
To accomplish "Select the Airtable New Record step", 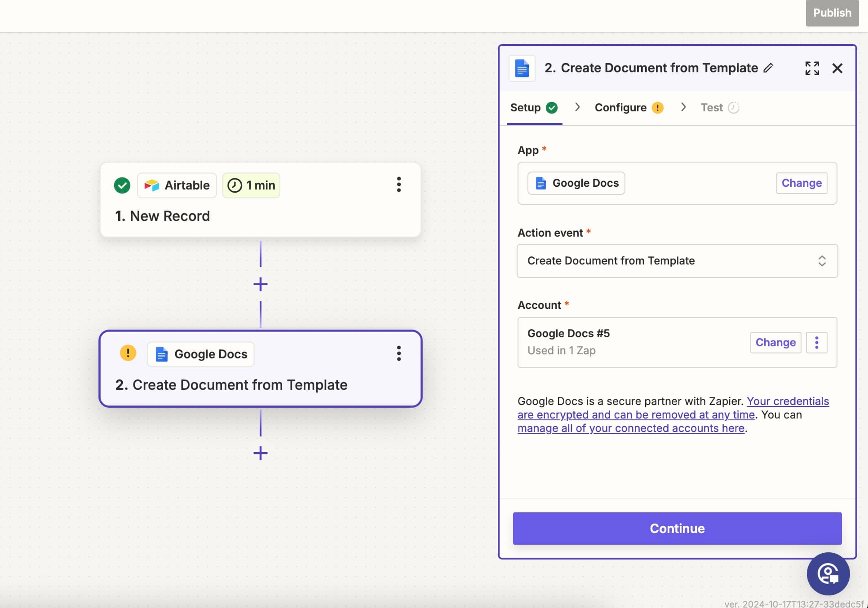I will [261, 216].
